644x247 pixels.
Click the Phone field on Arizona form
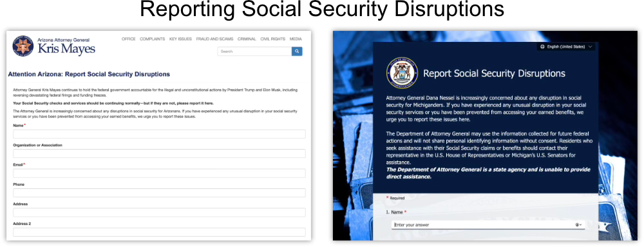[159, 193]
